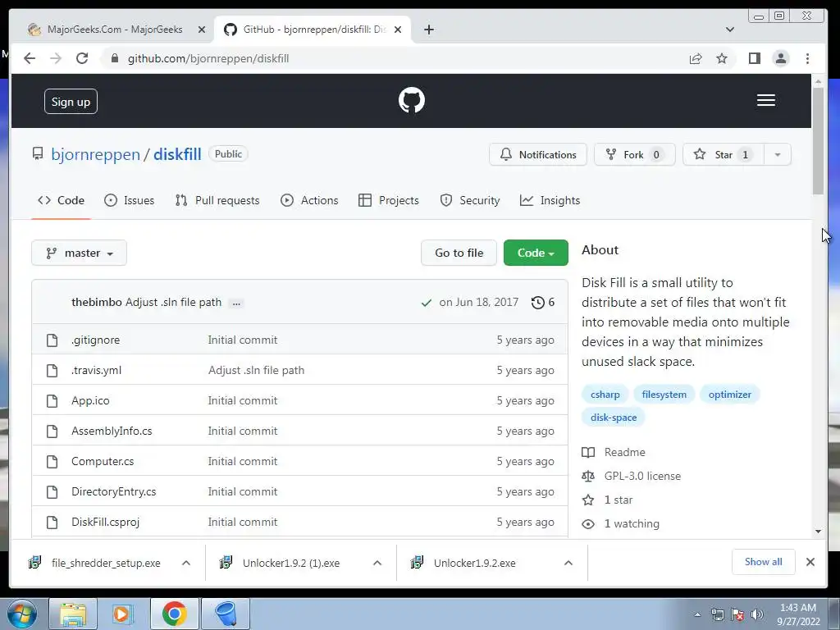Click the Action Center flag tray icon
Screen dimensions: 840x630
(x=737, y=614)
